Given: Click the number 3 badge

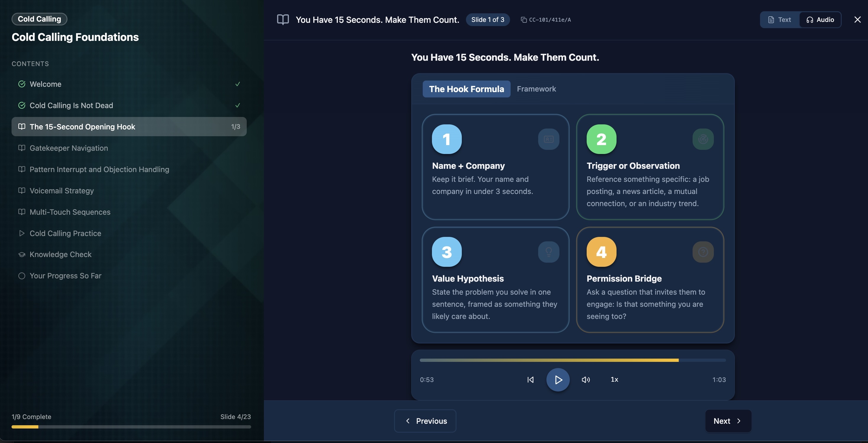Looking at the screenshot, I should (x=447, y=252).
